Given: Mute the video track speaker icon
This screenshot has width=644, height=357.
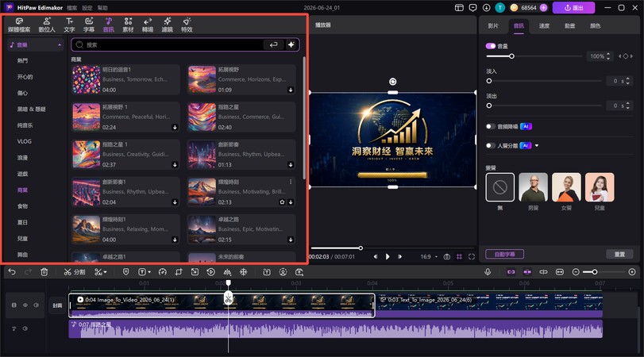Looking at the screenshot, I should [37, 305].
